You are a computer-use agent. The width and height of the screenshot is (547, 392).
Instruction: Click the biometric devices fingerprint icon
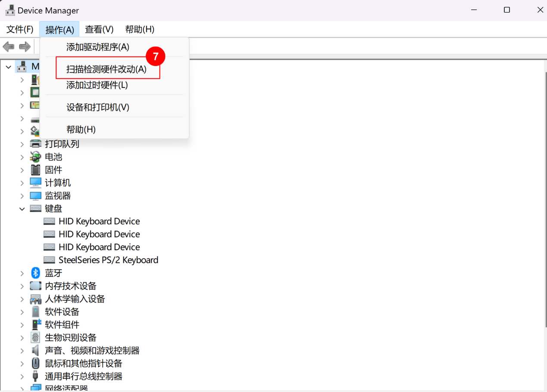tap(35, 338)
